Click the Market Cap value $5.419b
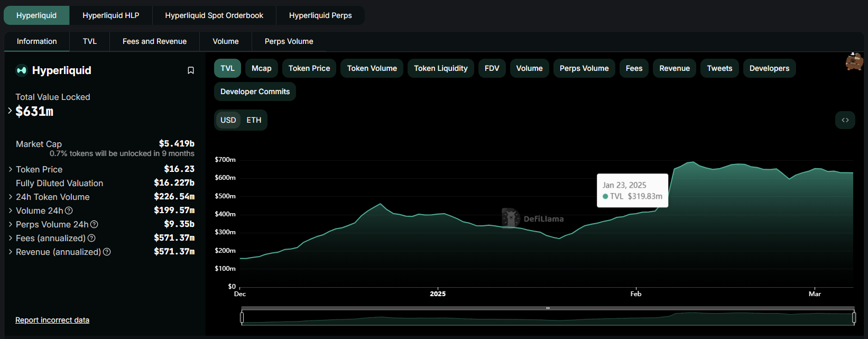 (177, 143)
